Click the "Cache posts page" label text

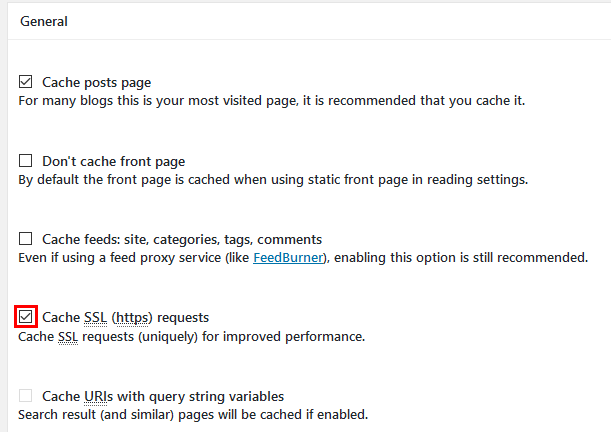pos(97,82)
